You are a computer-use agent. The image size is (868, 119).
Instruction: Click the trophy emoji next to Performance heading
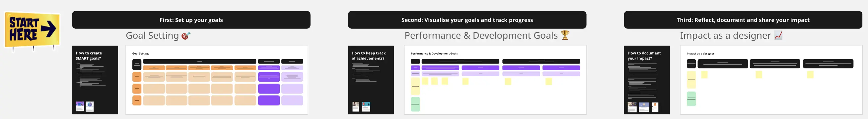coord(565,35)
